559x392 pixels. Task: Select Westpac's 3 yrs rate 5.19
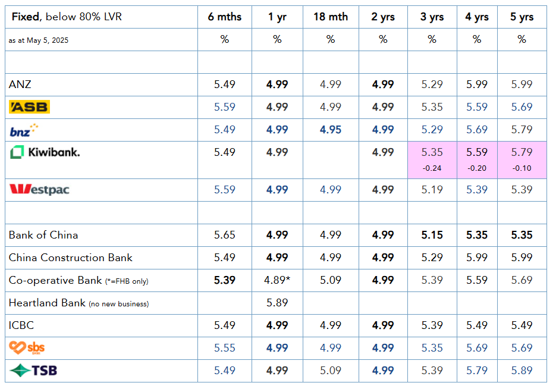[x=432, y=190]
